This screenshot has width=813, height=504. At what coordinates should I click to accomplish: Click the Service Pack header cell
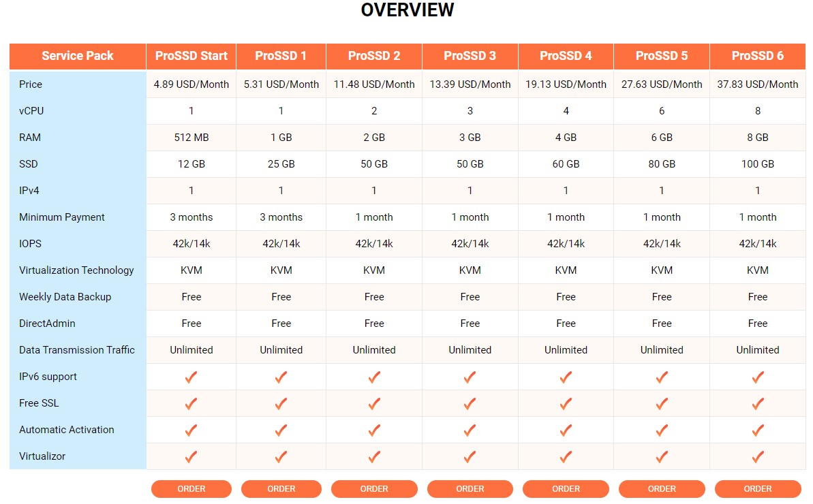(78, 56)
